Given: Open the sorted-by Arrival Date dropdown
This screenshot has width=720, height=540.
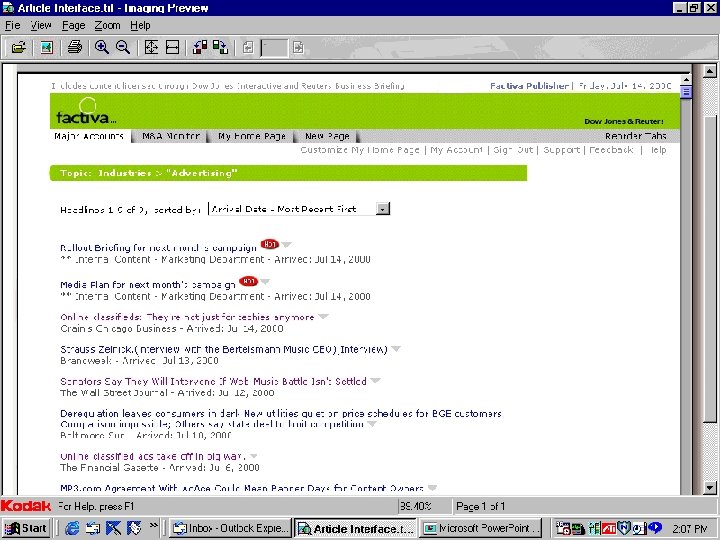Looking at the screenshot, I should coord(299,209).
